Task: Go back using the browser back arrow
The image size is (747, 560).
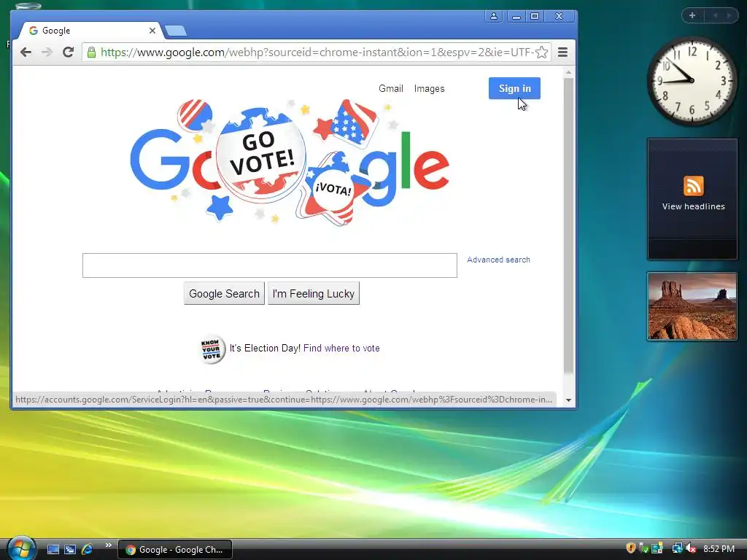Action: pos(26,52)
